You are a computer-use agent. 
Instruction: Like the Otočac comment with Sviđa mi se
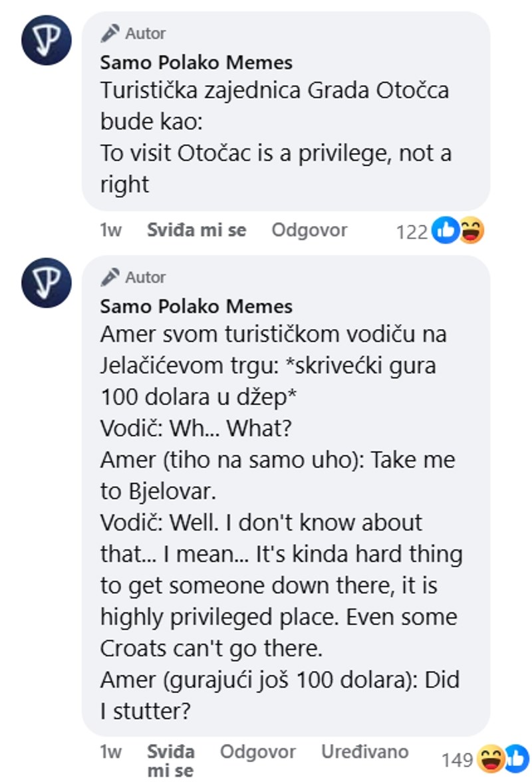point(196,230)
